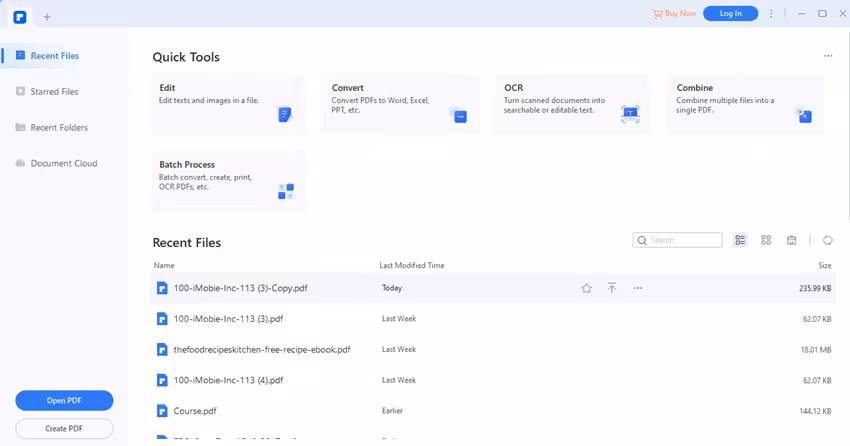The width and height of the screenshot is (850, 446).
Task: Refresh the recent files list
Action: click(x=828, y=240)
